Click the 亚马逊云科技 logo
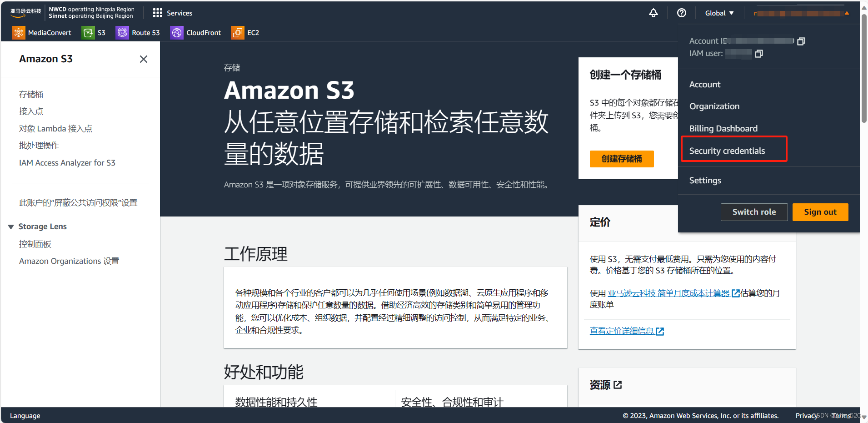 pos(25,12)
